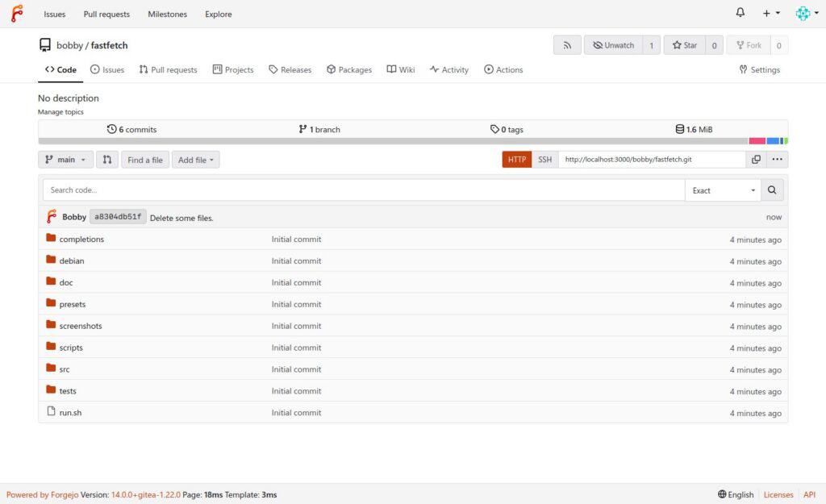826x504 pixels.
Task: Expand the main branch dropdown
Action: 65,160
